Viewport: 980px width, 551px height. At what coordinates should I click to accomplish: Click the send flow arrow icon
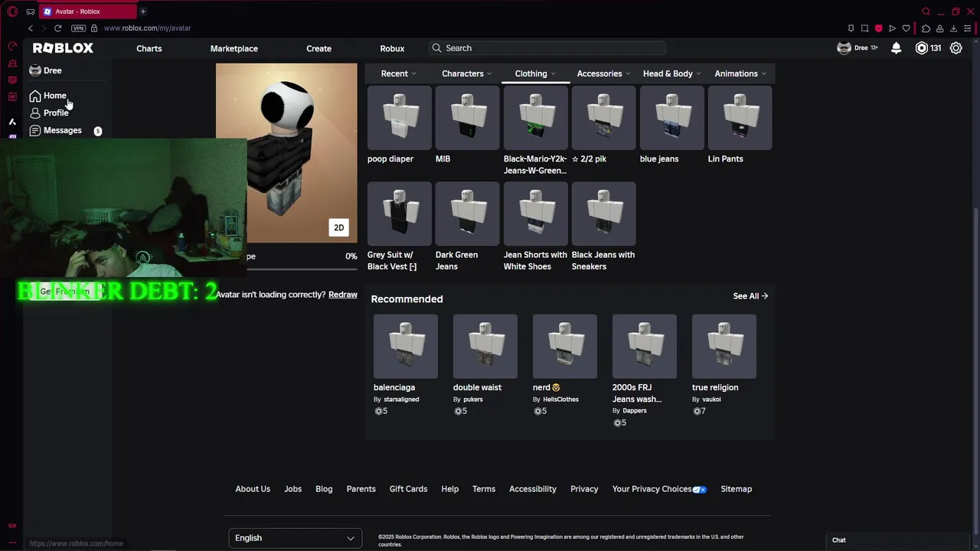pos(892,28)
